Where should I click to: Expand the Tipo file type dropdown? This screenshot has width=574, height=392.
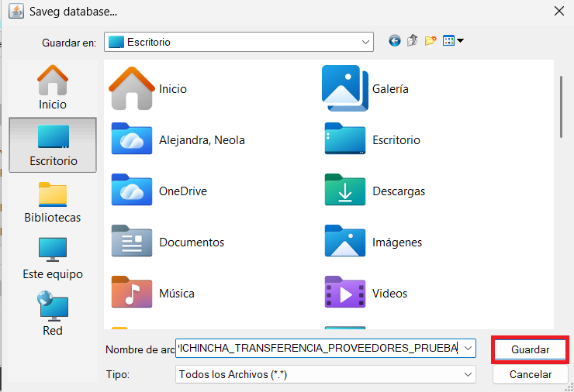click(468, 374)
